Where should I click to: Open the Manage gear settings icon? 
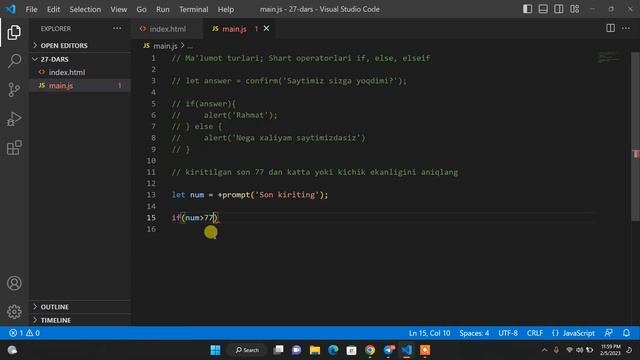pyautogui.click(x=14, y=311)
